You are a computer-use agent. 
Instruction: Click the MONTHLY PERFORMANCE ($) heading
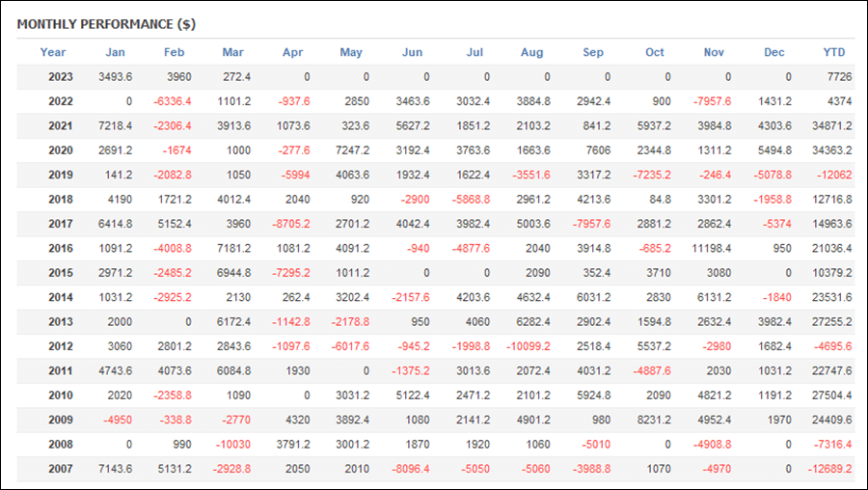point(106,24)
